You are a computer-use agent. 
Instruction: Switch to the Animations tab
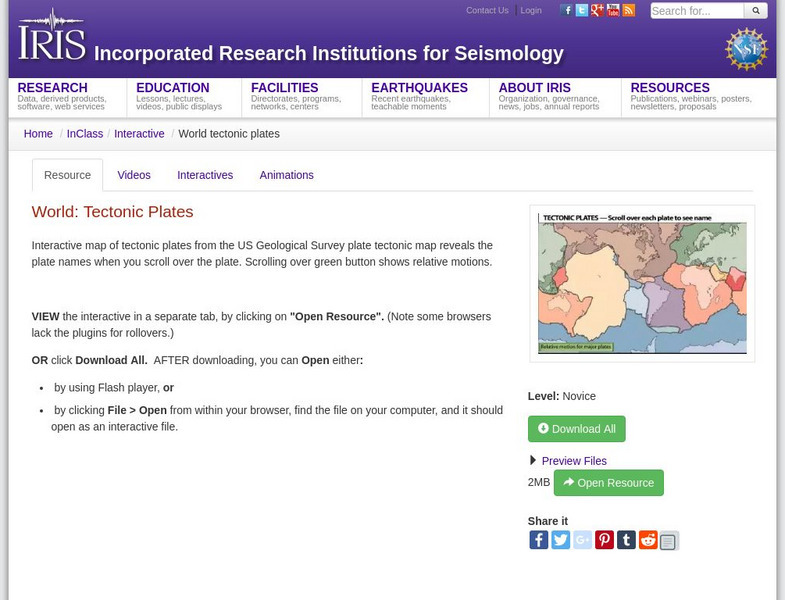[286, 175]
